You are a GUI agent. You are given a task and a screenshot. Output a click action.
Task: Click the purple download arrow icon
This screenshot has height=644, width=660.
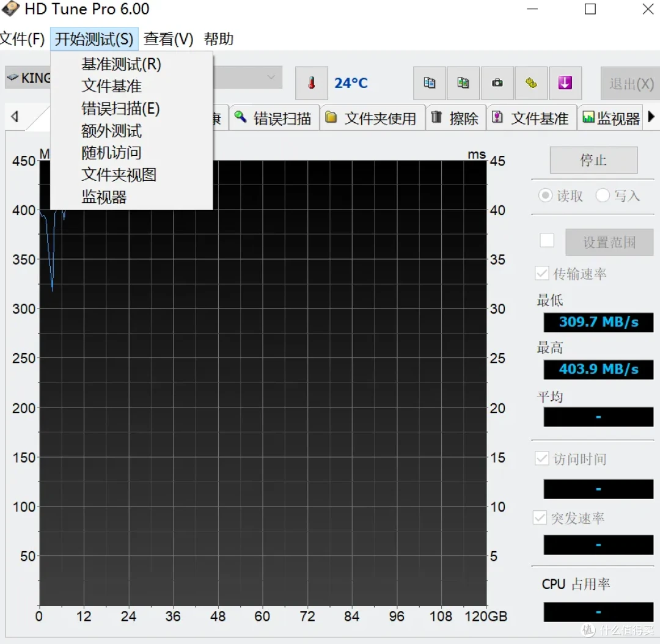point(565,83)
